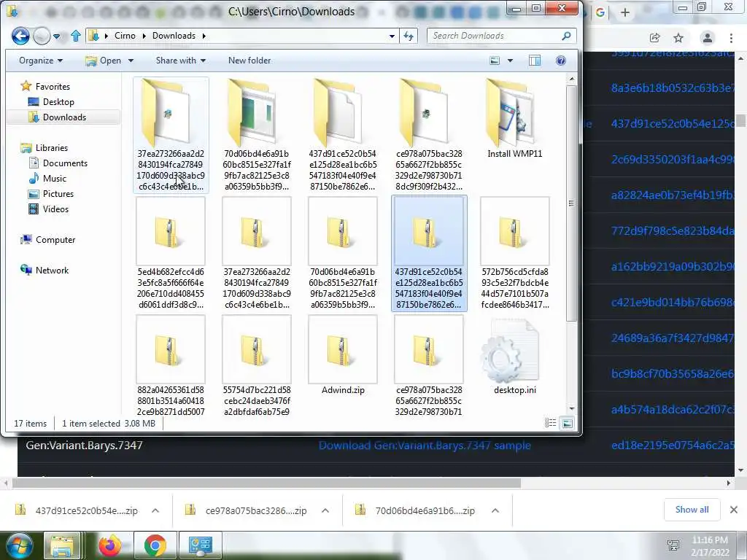Expand the address bar history dropdown
The image size is (747, 560).
(392, 36)
